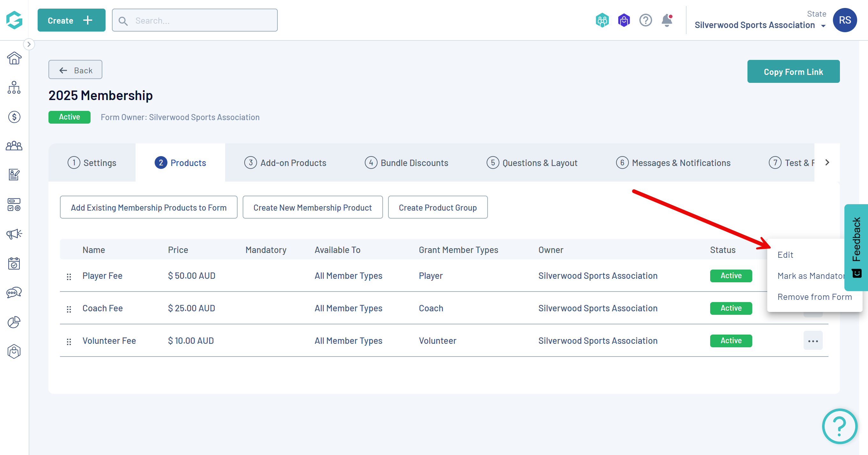
Task: Grab the Coach Fee row drag handle
Action: [69, 309]
